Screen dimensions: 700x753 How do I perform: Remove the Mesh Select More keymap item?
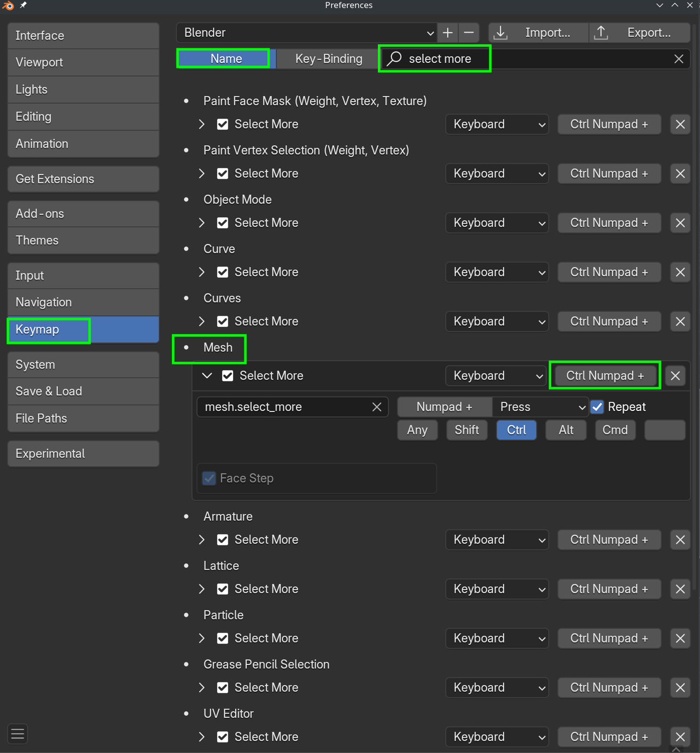675,376
